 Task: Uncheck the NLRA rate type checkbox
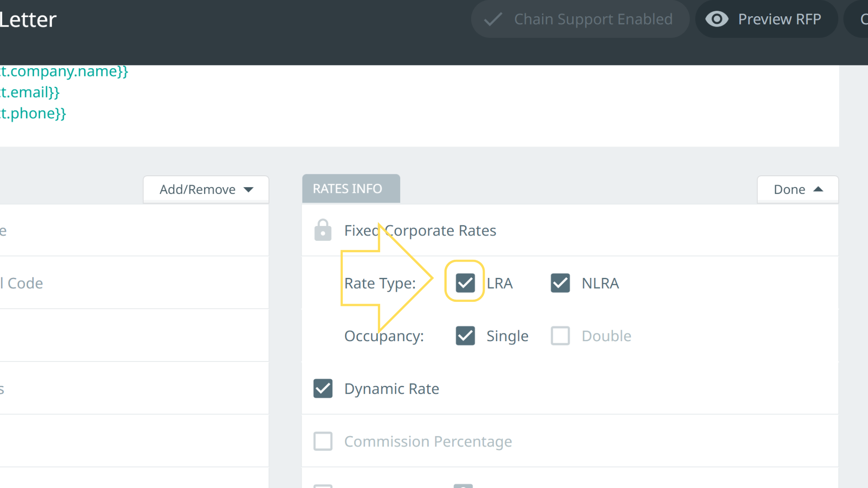[560, 283]
